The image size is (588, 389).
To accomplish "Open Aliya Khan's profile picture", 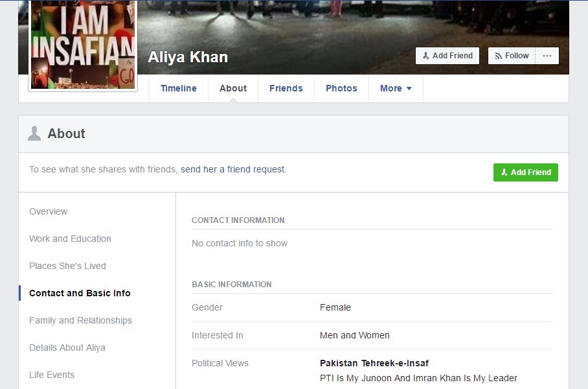I will (x=83, y=45).
